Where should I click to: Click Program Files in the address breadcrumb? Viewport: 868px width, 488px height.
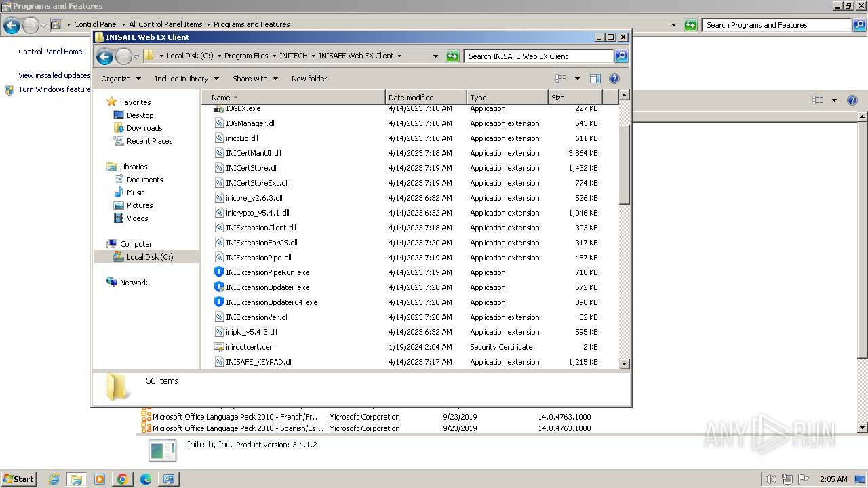pyautogui.click(x=246, y=56)
